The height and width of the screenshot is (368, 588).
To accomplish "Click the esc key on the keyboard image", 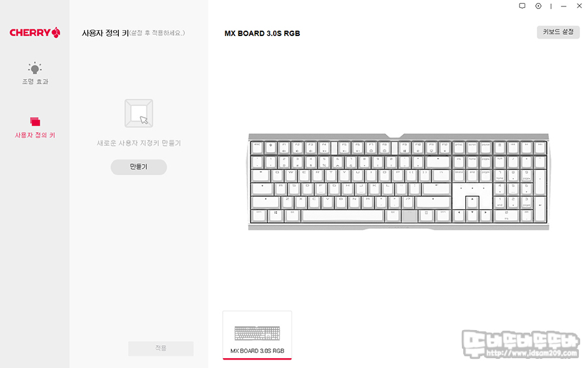I will pos(257,148).
